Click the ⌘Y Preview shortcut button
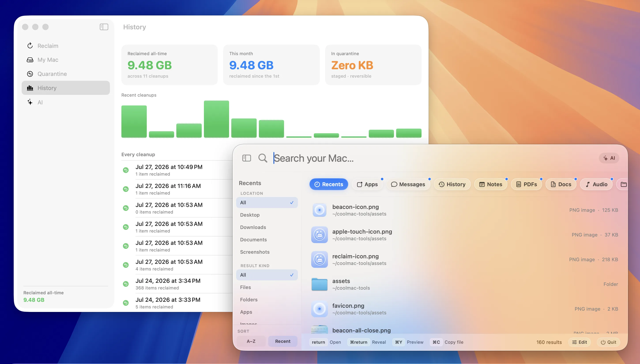The image size is (640, 364). pyautogui.click(x=408, y=342)
